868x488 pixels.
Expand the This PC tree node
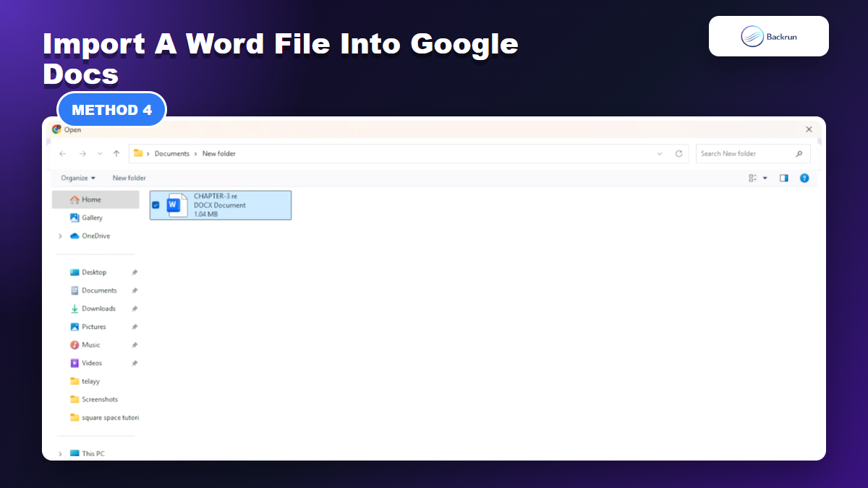pos(60,453)
